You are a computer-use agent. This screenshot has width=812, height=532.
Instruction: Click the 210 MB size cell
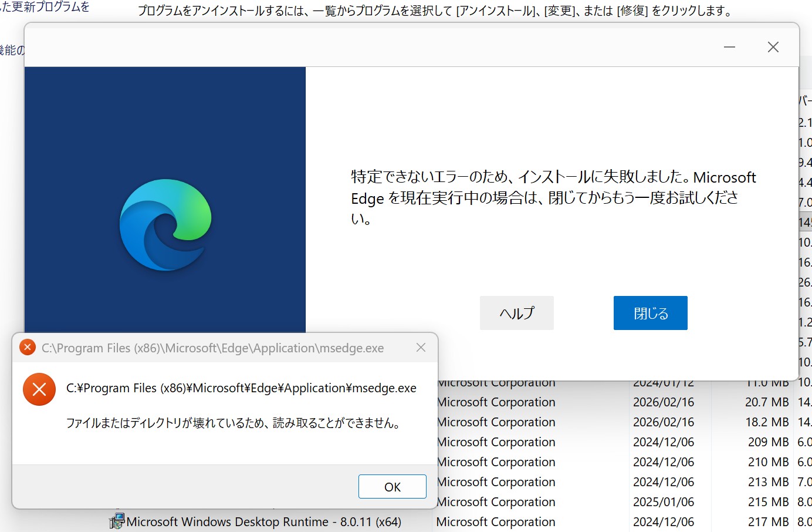pos(769,462)
